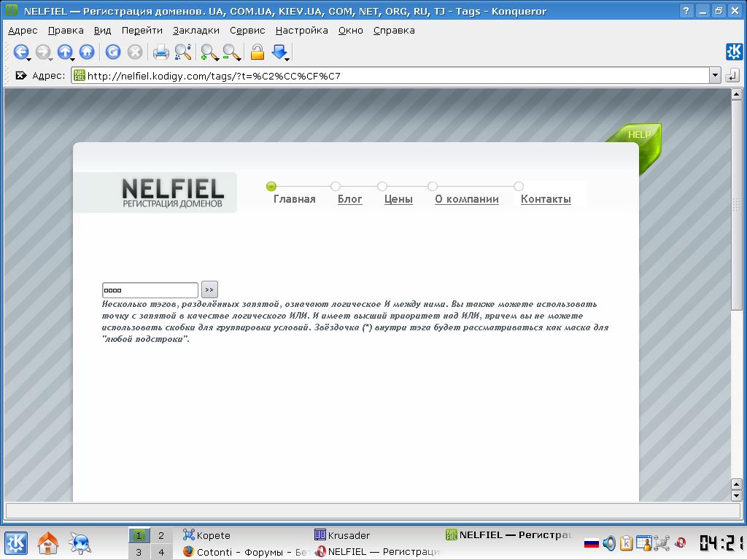Open the Правка menu

(x=66, y=31)
